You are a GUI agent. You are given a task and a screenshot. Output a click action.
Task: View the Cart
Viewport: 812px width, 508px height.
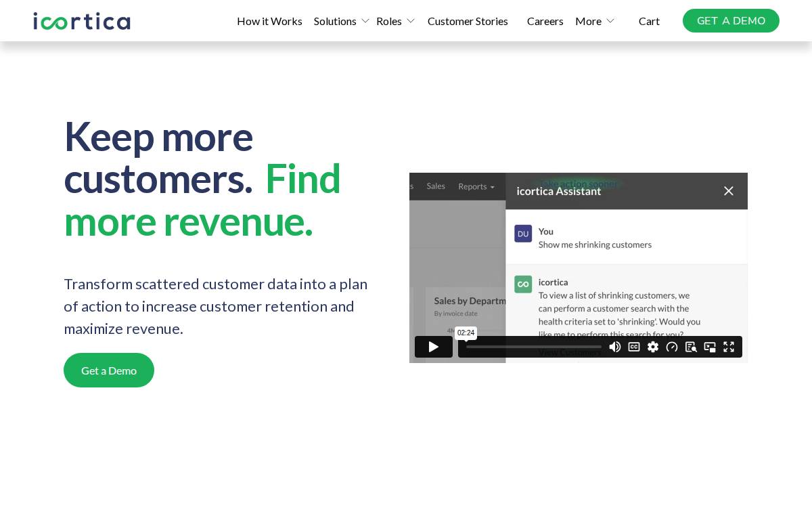[x=649, y=21]
